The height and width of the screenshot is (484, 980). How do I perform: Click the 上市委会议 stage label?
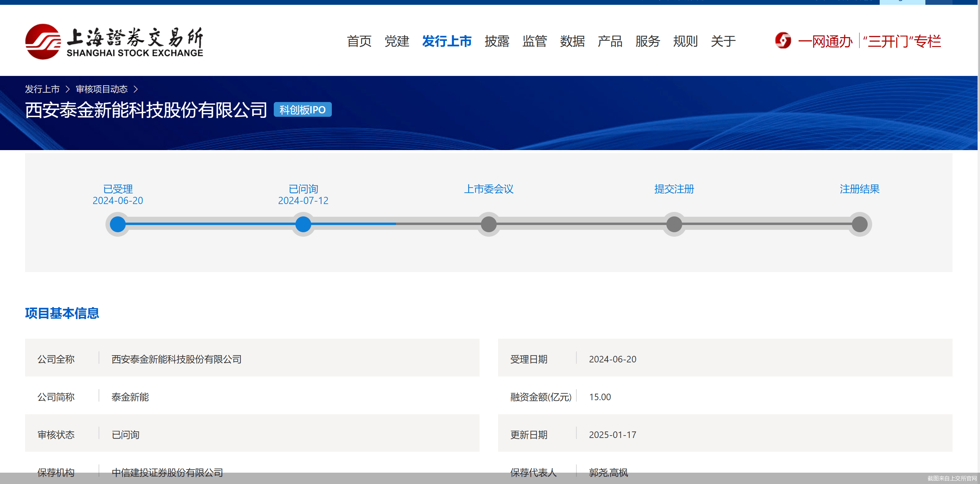(x=489, y=189)
